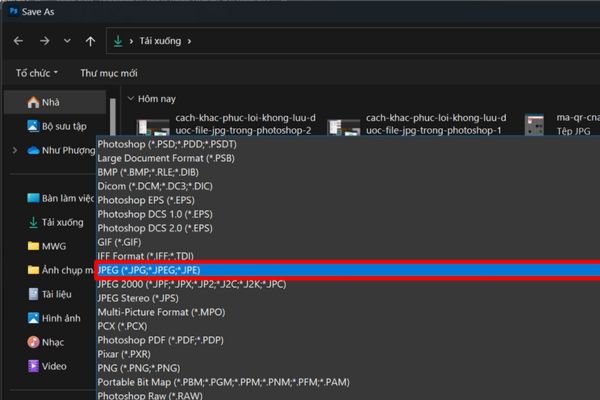This screenshot has height=400, width=600.
Task: Open the recent locations chevron
Action: pos(67,41)
